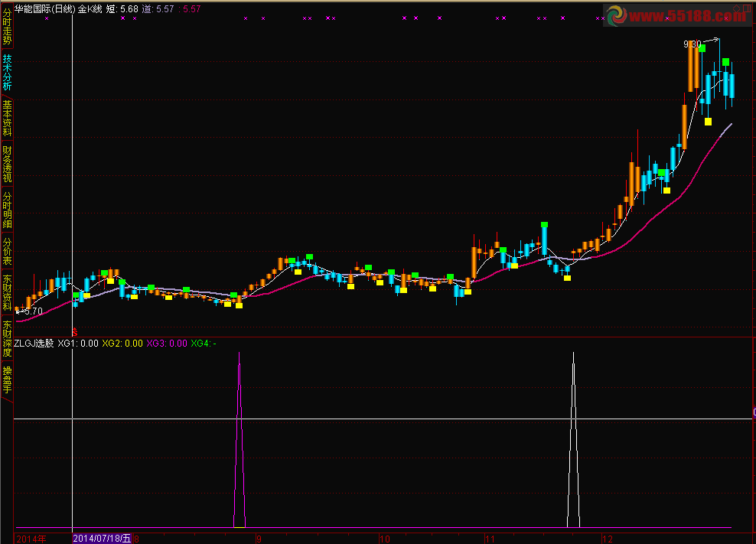Click the white XG1 signal spike
Image resolution: width=756 pixels, height=544 pixels.
[573, 440]
